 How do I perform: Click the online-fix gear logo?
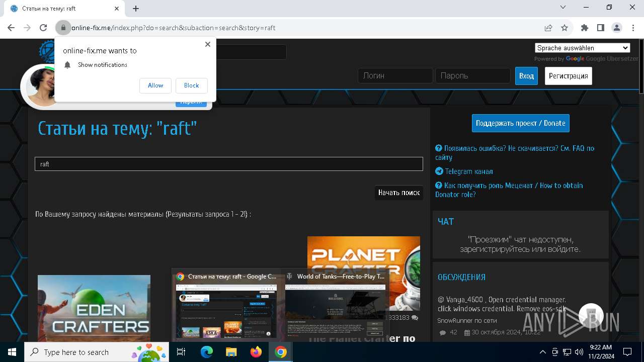(46, 51)
